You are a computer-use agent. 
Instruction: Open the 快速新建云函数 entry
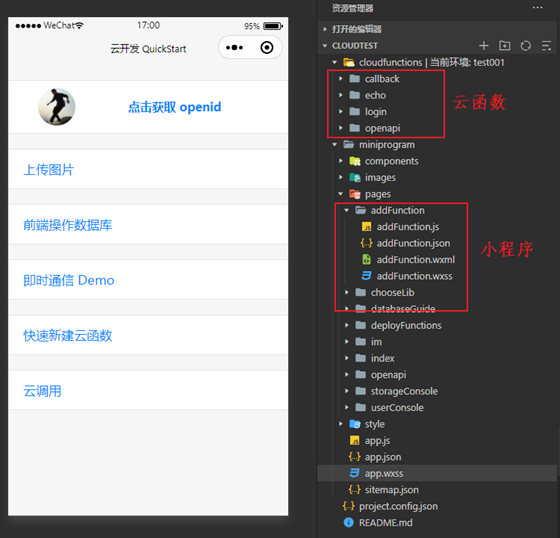pos(148,335)
